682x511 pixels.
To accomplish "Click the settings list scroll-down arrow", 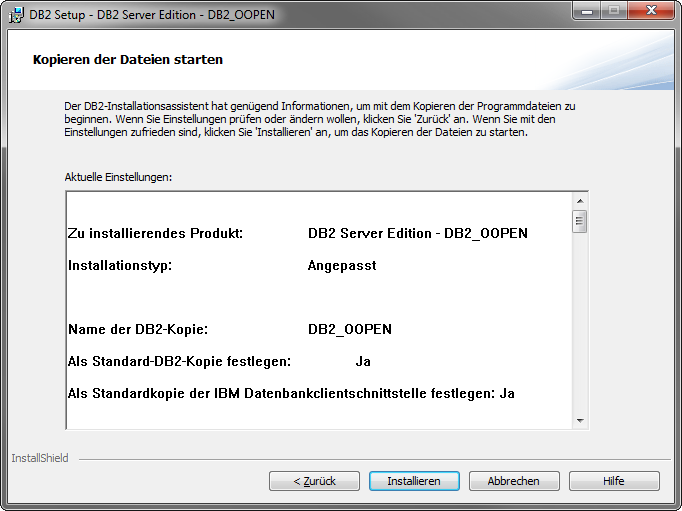I will tap(580, 420).
